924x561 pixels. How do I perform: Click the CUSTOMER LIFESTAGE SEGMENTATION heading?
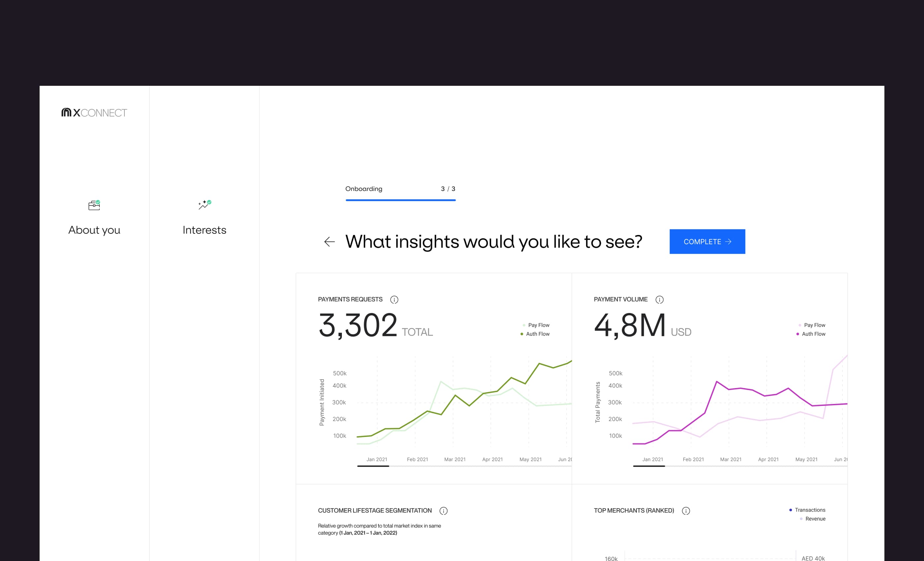coord(375,511)
